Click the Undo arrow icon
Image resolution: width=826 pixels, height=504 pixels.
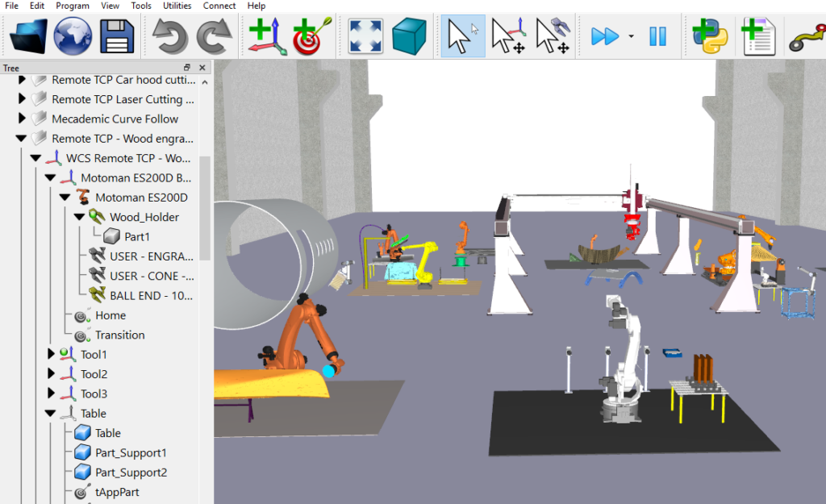click(x=170, y=36)
